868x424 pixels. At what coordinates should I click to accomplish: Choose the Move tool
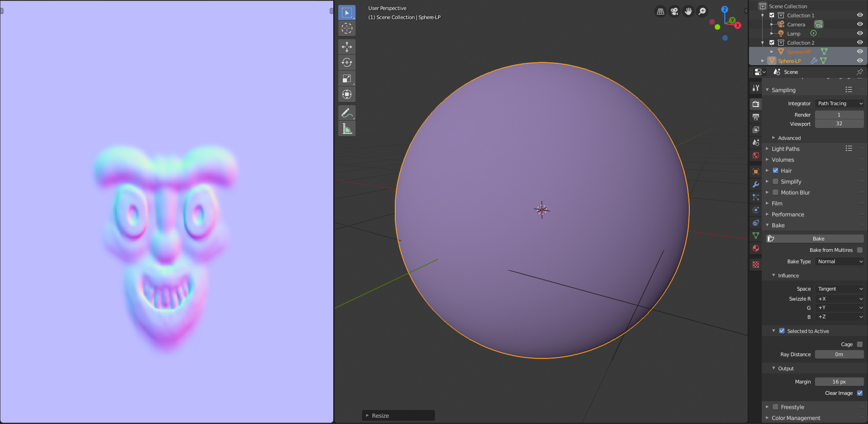click(347, 46)
